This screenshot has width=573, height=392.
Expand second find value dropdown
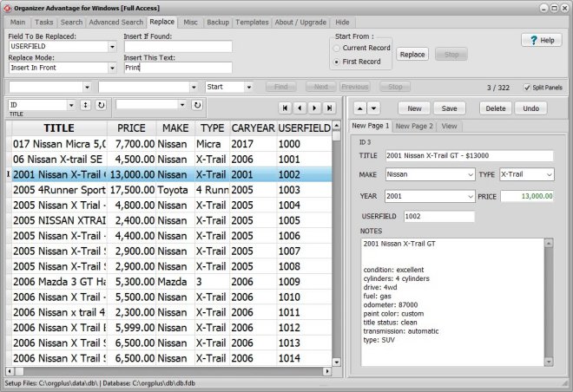pyautogui.click(x=194, y=88)
